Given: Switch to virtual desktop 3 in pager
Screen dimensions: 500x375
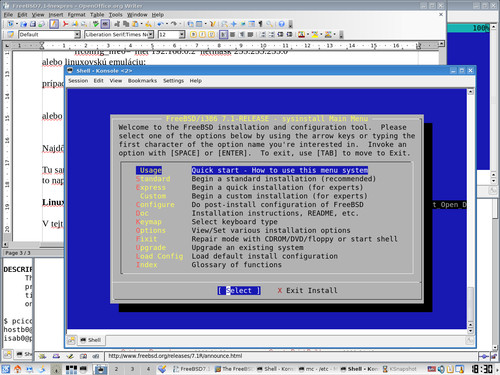Looking at the screenshot, I should click(132, 369).
